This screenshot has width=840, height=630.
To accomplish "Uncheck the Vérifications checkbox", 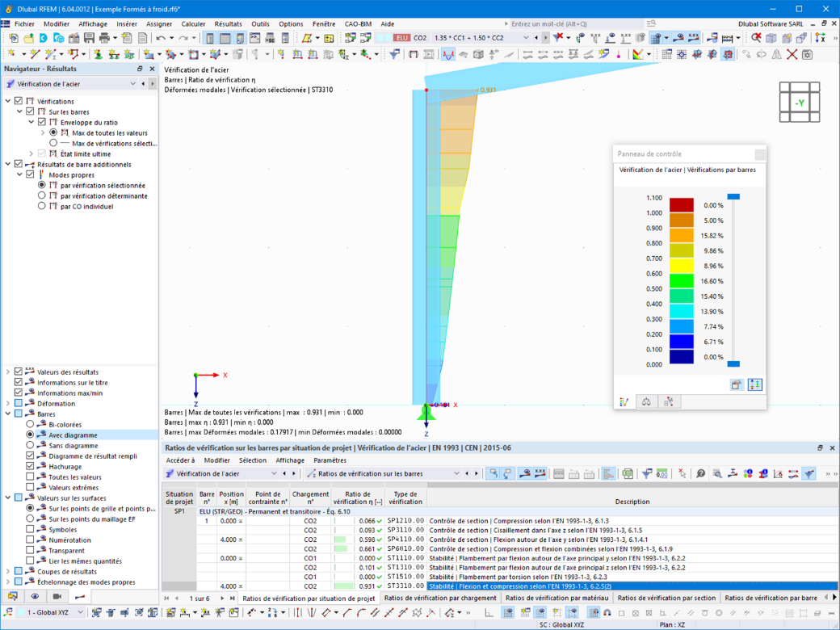I will tap(19, 101).
